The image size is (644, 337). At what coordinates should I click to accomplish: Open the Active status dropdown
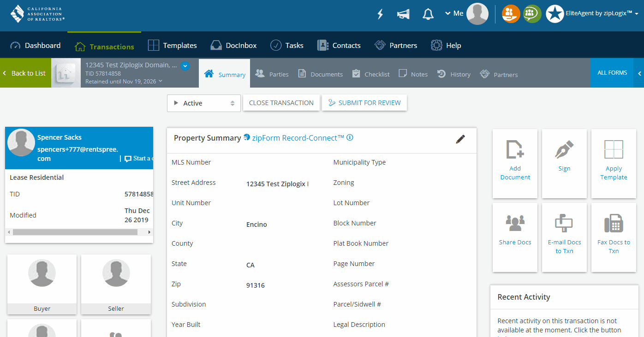click(204, 103)
